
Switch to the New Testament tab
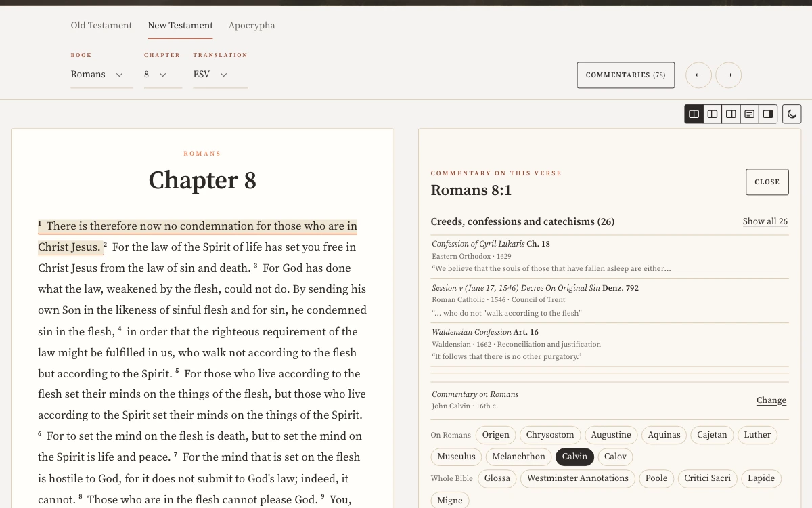point(181,26)
